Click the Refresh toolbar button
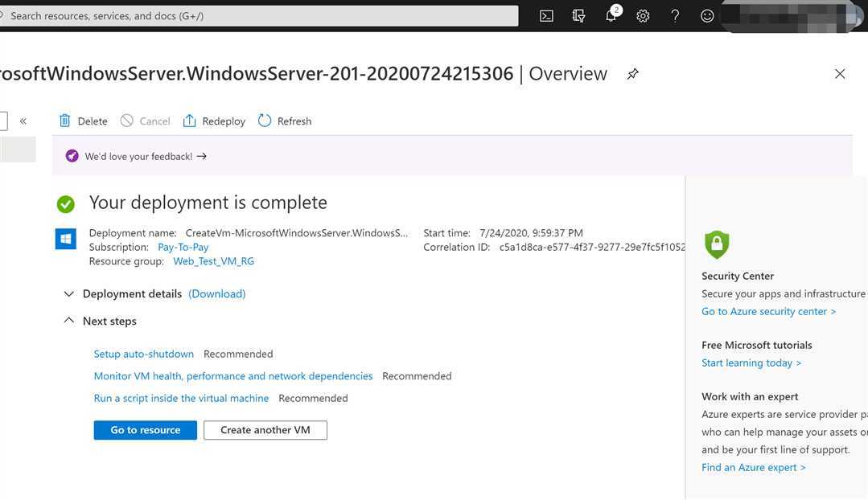 [x=285, y=121]
